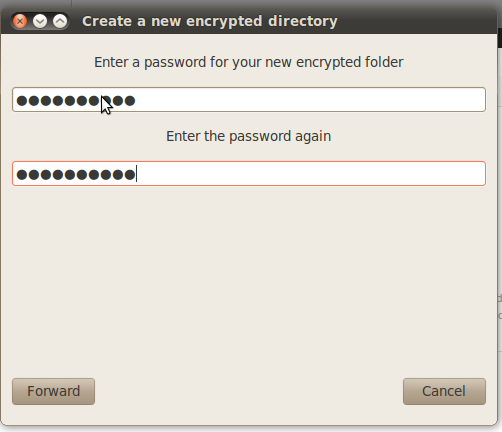Place cursor at text caret in confirmation field
This screenshot has width=502, height=432.
click(x=136, y=174)
